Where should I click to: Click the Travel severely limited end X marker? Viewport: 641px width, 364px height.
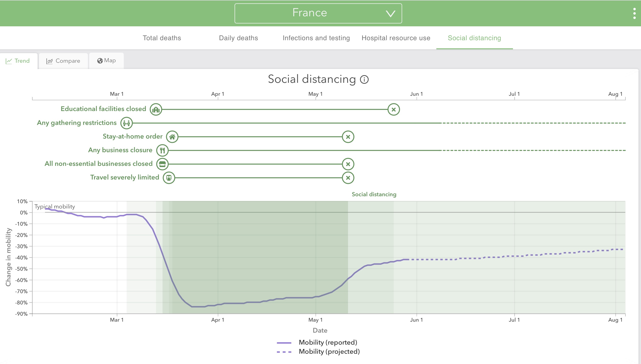[348, 178]
